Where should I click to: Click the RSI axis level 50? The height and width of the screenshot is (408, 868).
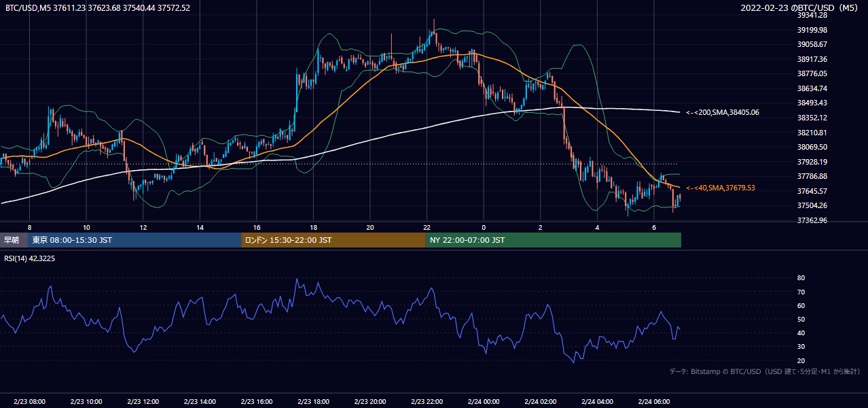click(x=801, y=319)
